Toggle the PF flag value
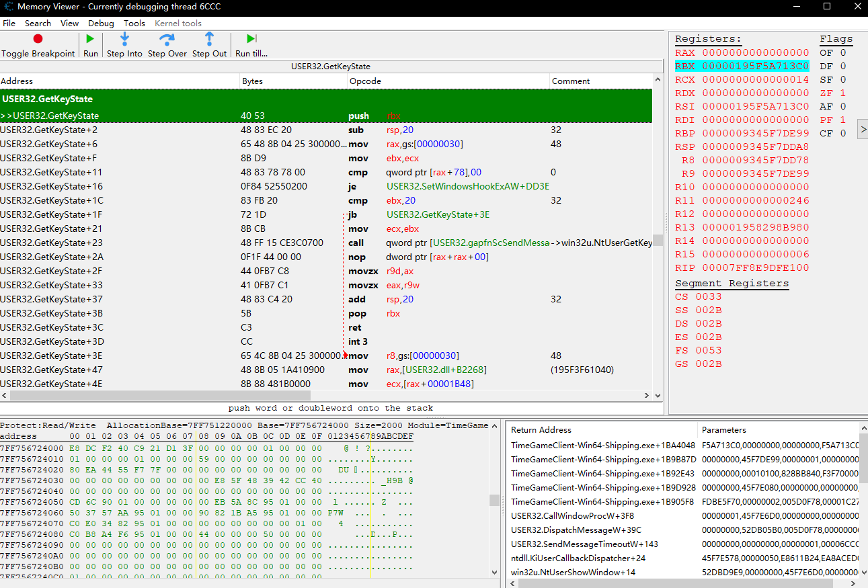Screen dimensions: 868x588 [842, 120]
